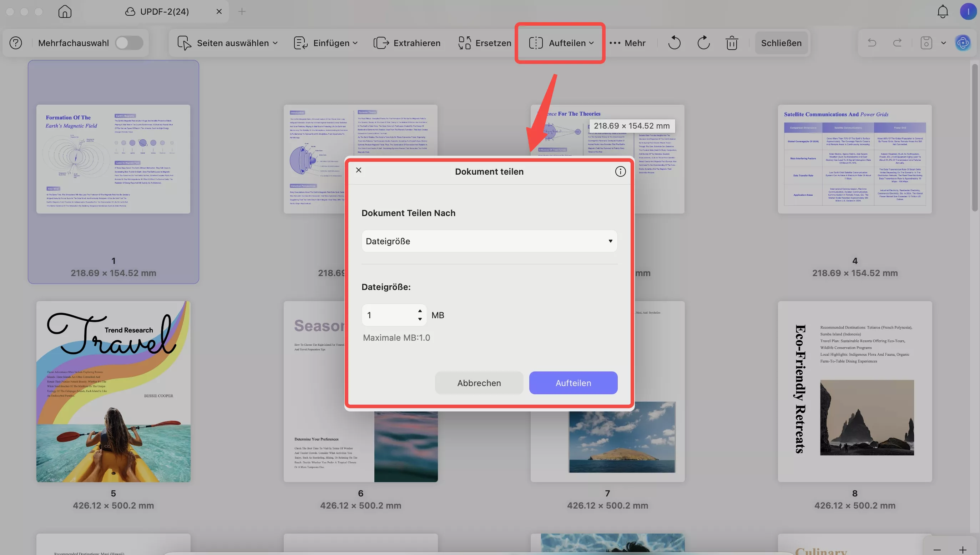Decrease the Dateigröße stepper value
Screen dimensions: 980x555
(x=420, y=319)
